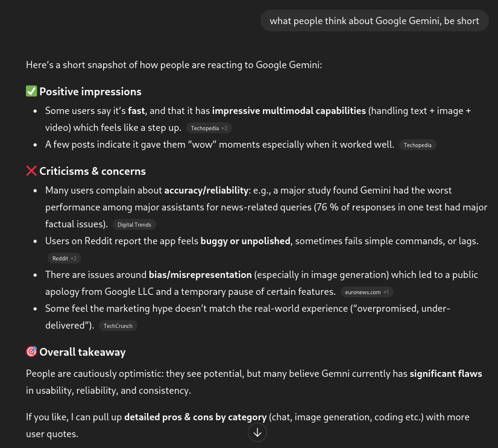
Task: Click the "Overall takeaway" heading
Action: pos(83,352)
